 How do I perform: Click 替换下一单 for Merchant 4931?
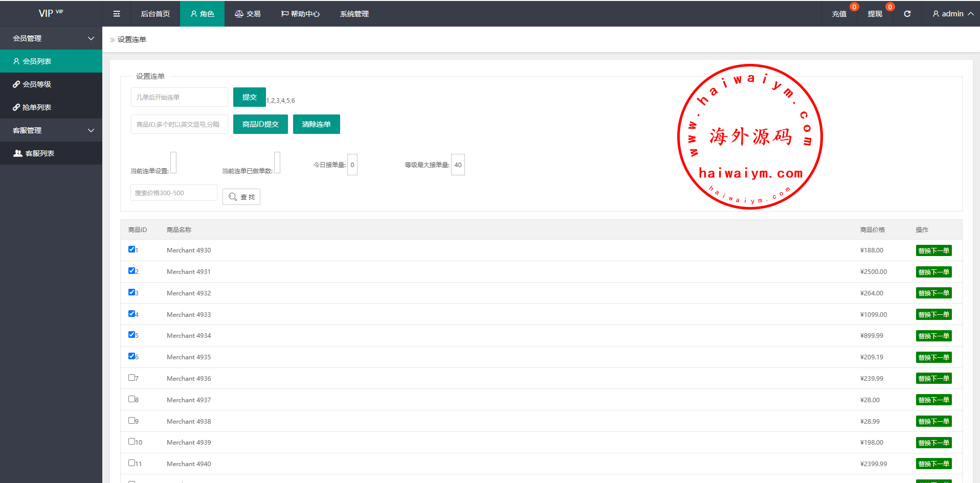coord(933,272)
